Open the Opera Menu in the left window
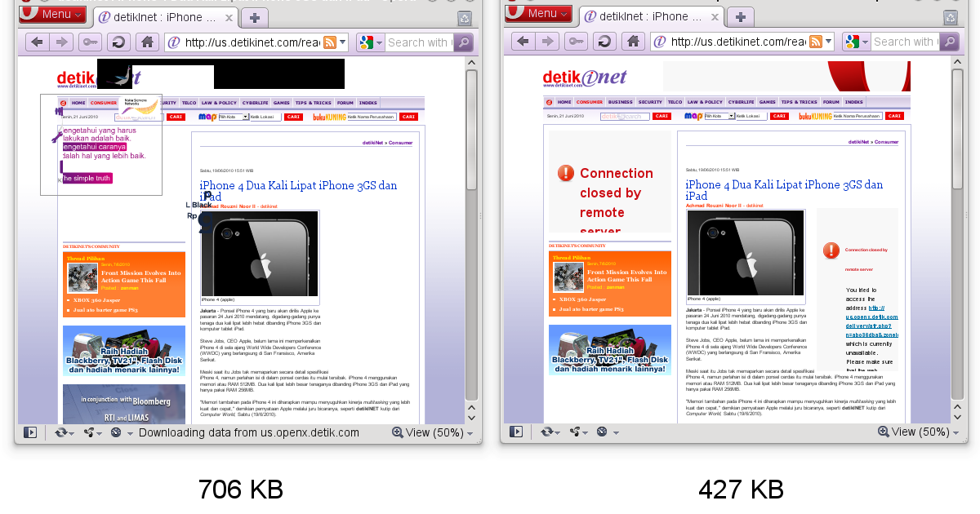This screenshot has height=514, width=980. click(52, 14)
